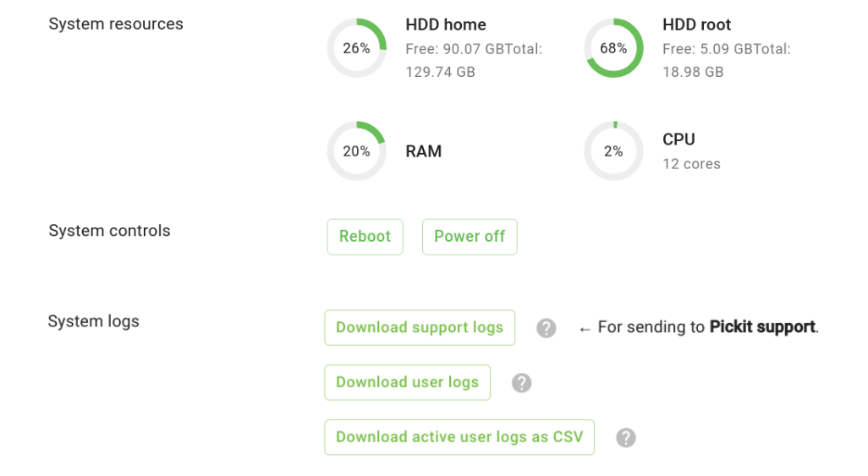Image resolution: width=868 pixels, height=476 pixels.
Task: Select the RAM 20% circular gauge
Action: tap(356, 151)
